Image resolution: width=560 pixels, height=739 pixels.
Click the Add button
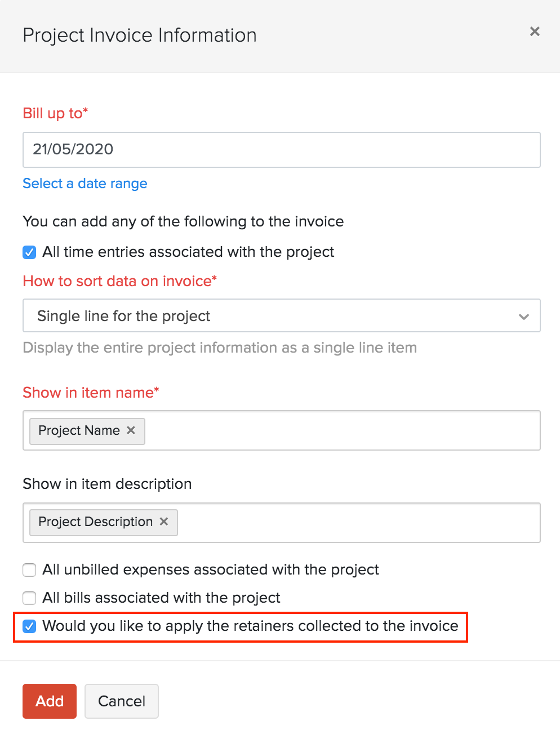[49, 701]
